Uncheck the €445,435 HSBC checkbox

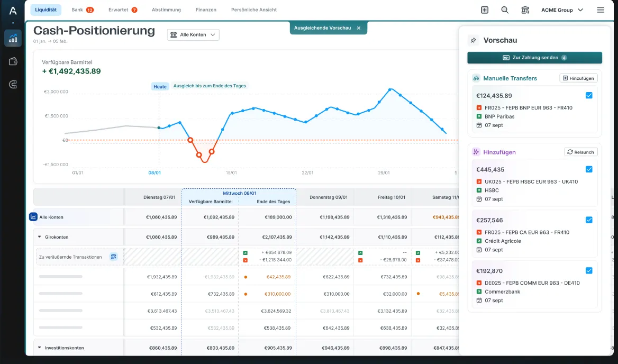click(589, 169)
